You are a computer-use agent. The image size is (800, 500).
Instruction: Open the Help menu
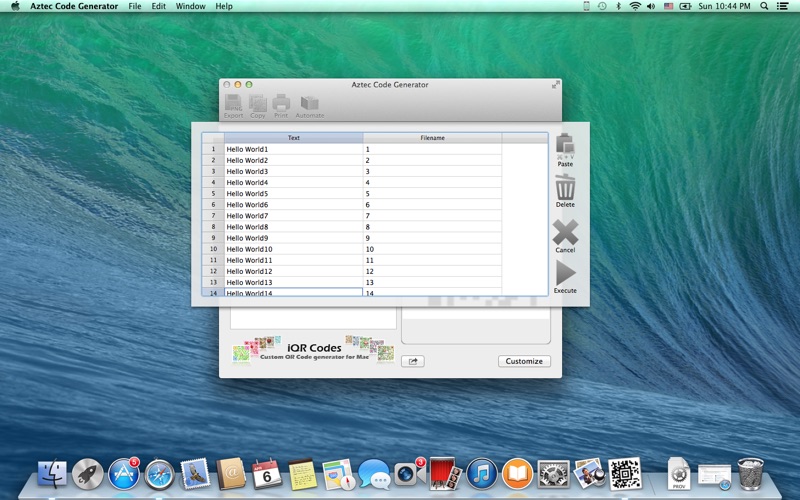(x=223, y=6)
